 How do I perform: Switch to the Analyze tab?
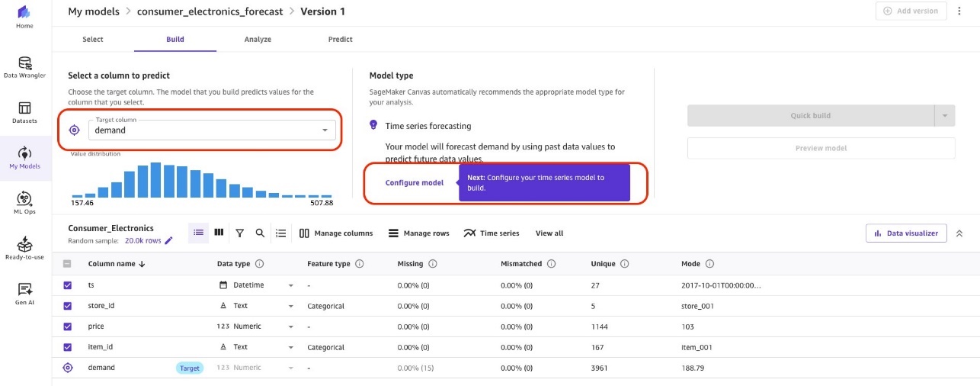[x=258, y=39]
